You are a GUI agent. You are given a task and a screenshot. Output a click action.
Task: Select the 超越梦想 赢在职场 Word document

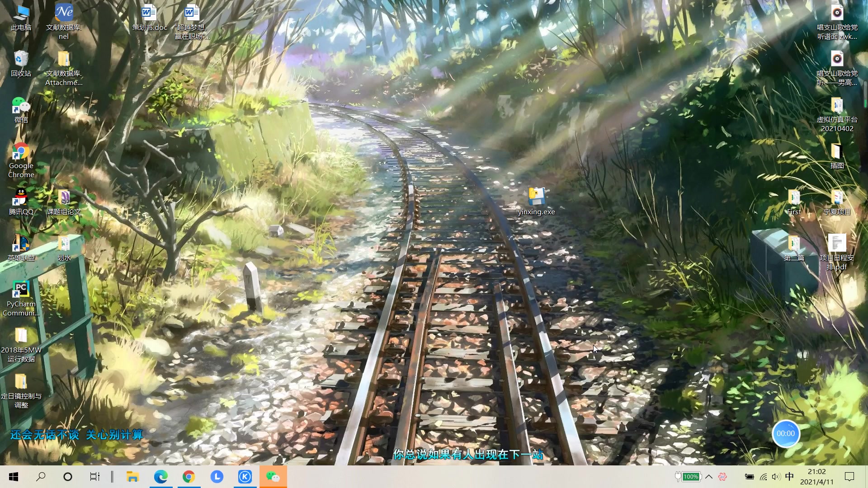192,22
